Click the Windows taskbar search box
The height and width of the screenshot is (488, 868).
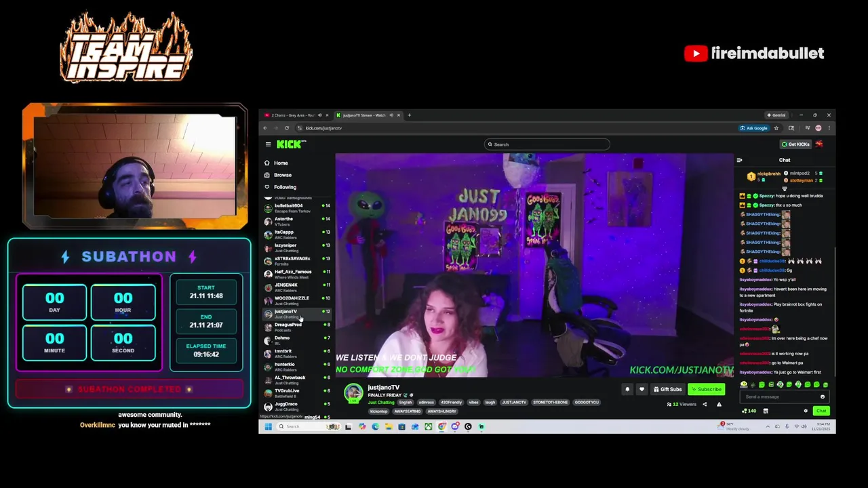click(x=309, y=426)
